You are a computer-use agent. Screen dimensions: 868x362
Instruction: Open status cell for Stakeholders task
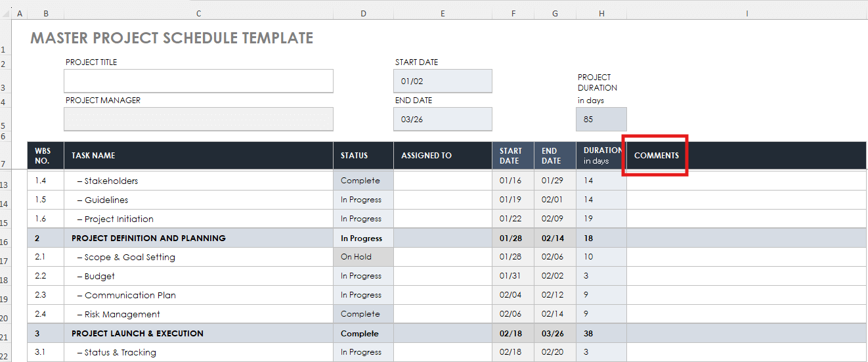pyautogui.click(x=363, y=181)
